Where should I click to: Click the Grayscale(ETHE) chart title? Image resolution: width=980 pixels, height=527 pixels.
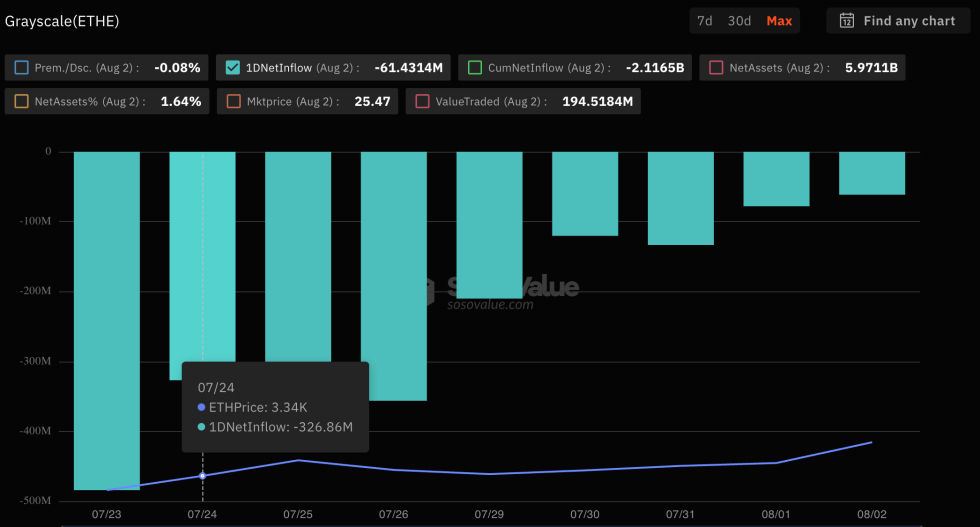coord(62,21)
